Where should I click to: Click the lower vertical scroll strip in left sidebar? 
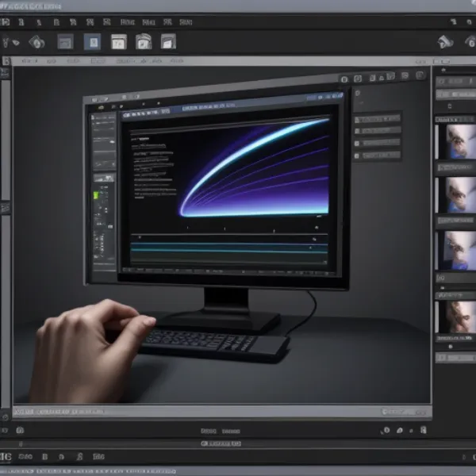click(x=6, y=312)
